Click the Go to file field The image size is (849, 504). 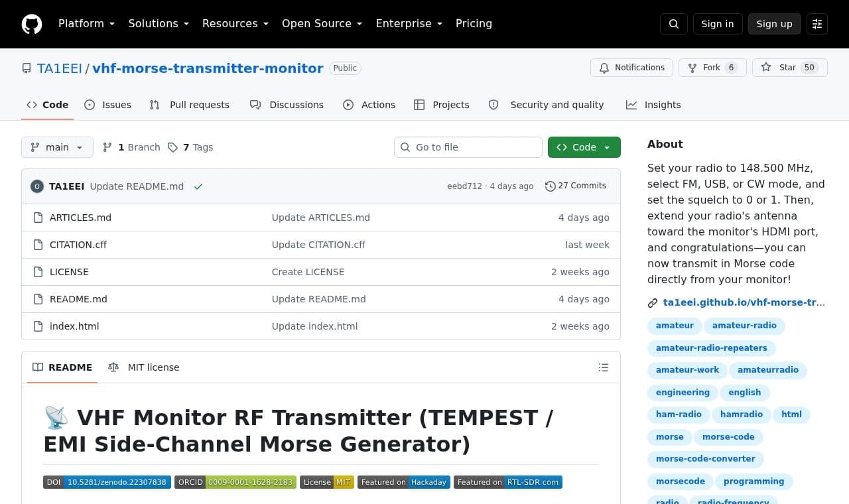468,147
